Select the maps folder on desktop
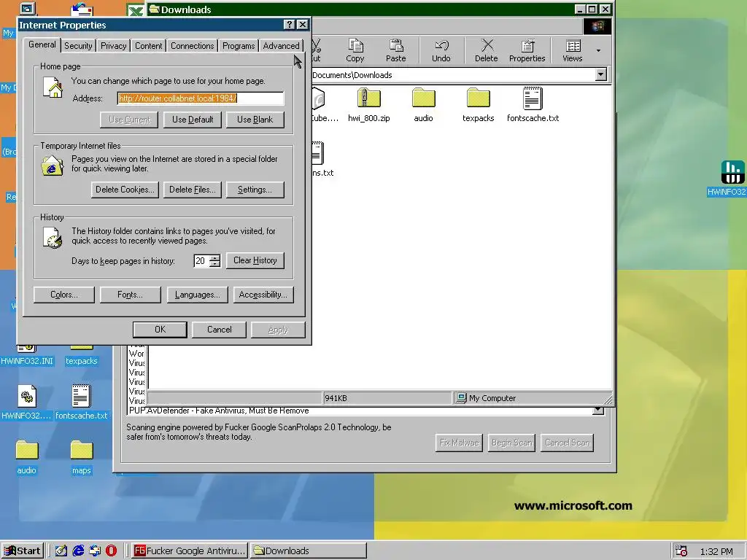Viewport: 747px width, 560px height. [82, 457]
